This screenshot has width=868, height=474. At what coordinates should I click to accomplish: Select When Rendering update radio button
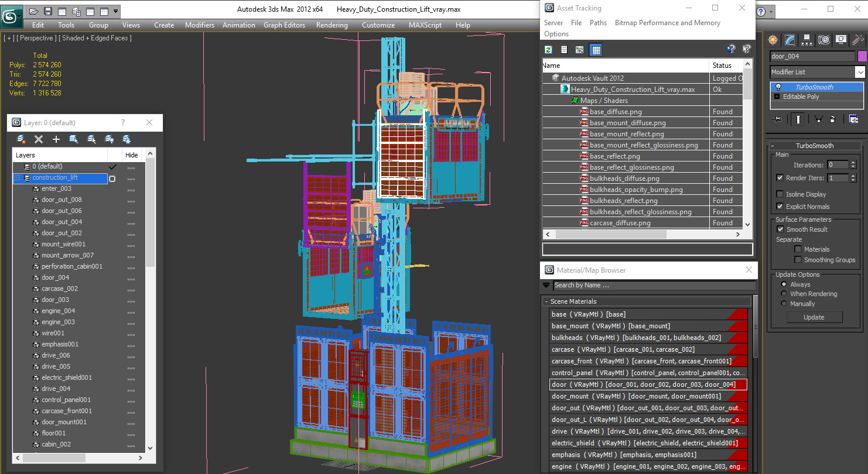(784, 294)
